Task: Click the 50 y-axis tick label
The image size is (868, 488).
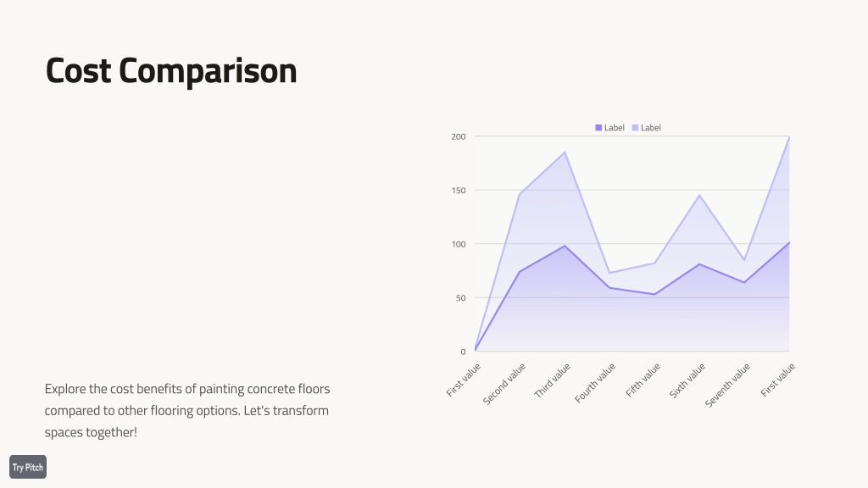Action: tap(460, 297)
